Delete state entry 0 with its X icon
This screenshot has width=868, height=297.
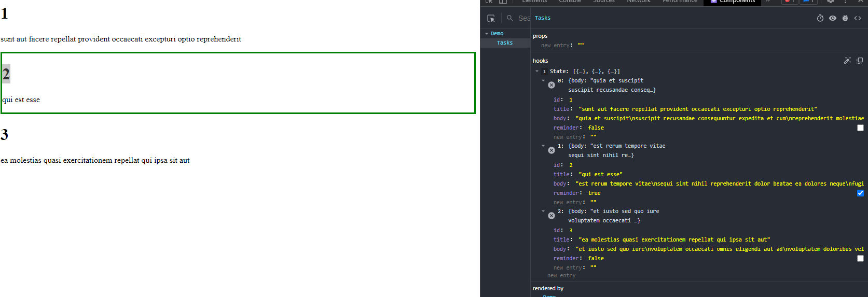552,85
